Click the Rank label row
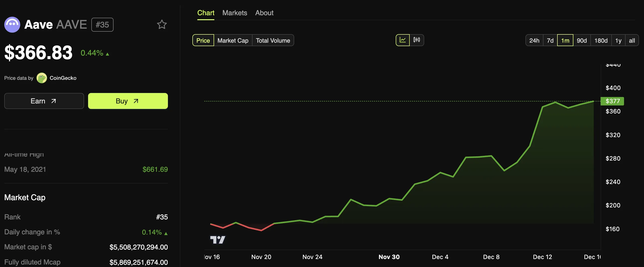The image size is (644, 267). (x=86, y=217)
